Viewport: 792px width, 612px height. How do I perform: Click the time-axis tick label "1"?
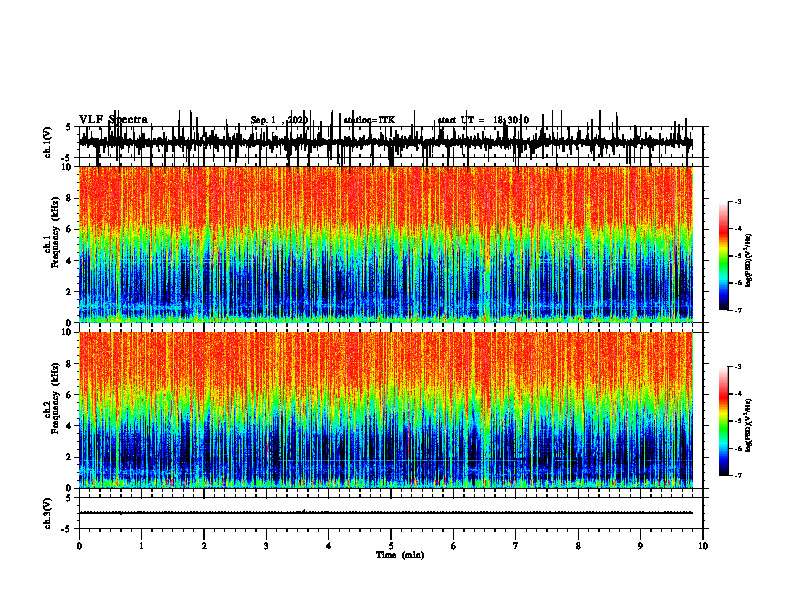[x=141, y=545]
